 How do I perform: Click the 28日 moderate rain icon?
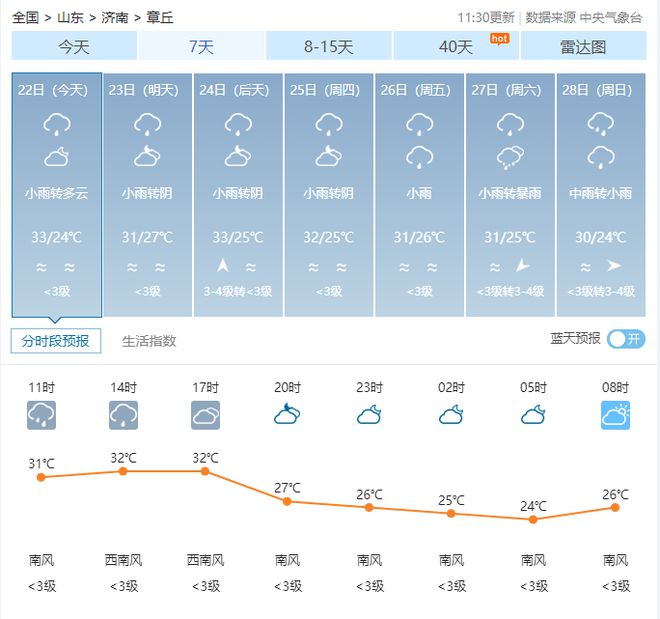(x=601, y=124)
